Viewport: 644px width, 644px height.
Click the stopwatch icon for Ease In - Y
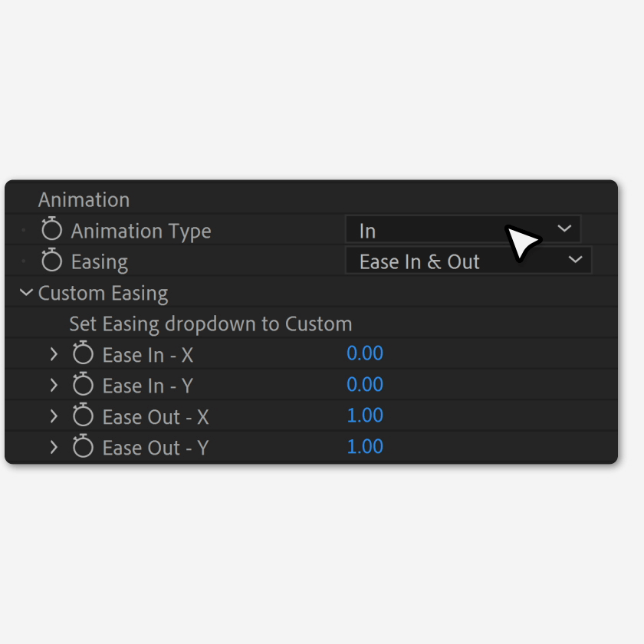(x=83, y=385)
